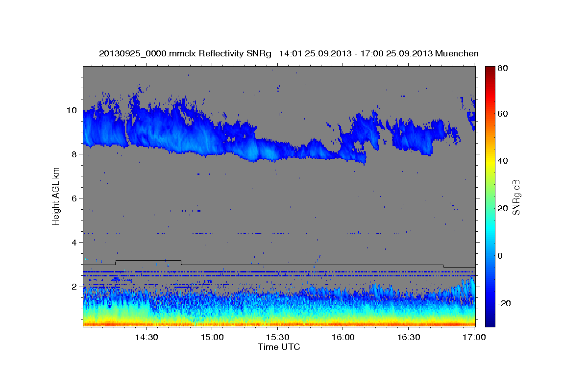Click the 16:00 time axis label

coord(343,338)
